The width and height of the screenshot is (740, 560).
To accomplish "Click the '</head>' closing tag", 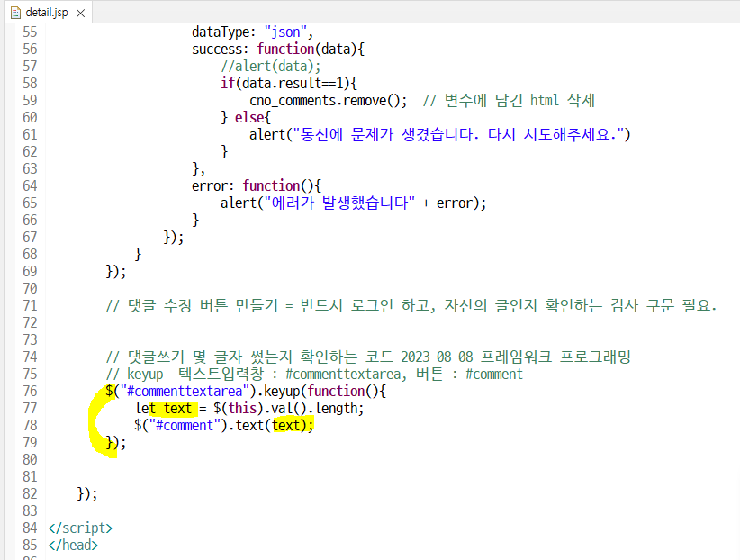I will pyautogui.click(x=73, y=546).
